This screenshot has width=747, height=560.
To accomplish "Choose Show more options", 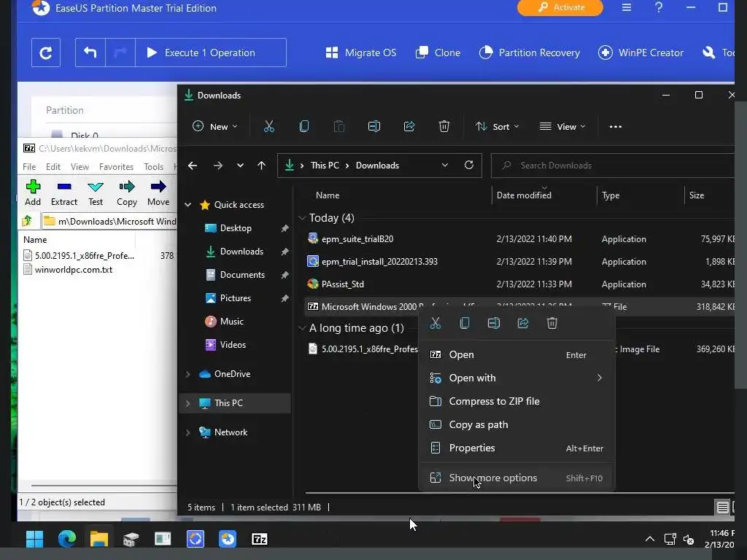I will (x=516, y=478).
